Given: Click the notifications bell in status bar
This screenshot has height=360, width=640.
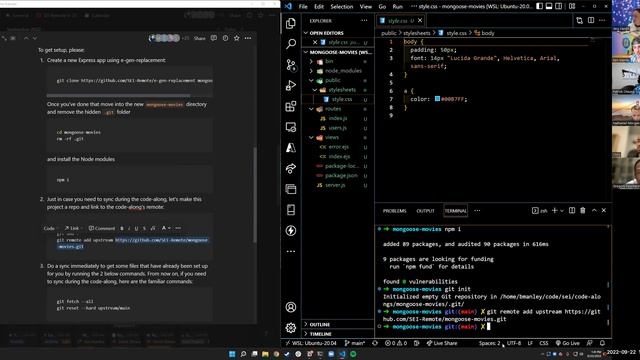Looking at the screenshot, I should (602, 343).
